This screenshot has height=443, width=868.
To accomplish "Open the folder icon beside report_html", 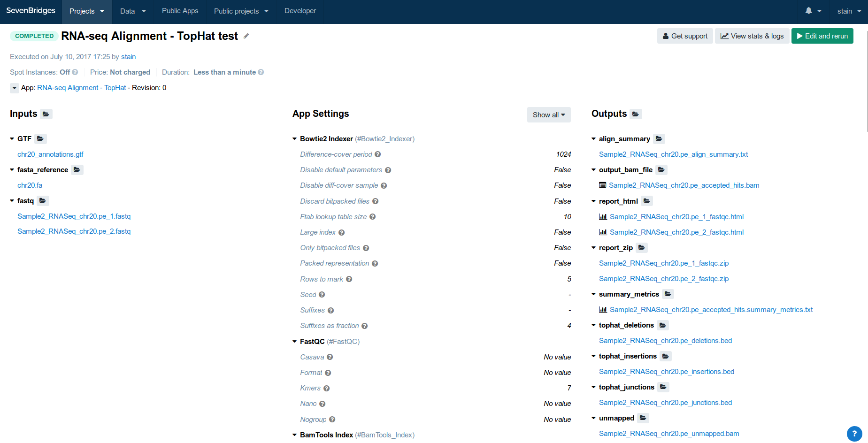I will coord(647,201).
